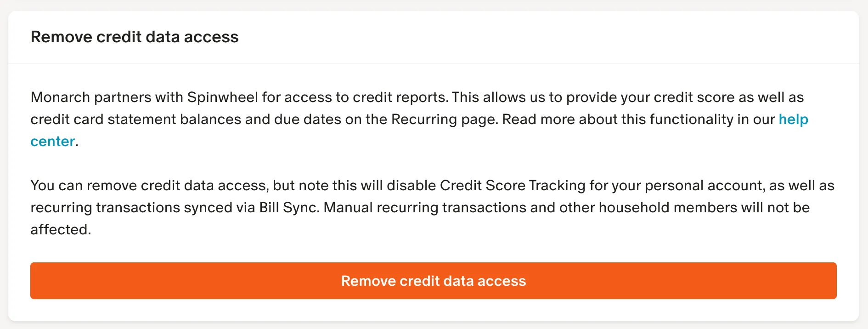
Task: Click the blue word "center"
Action: point(52,142)
